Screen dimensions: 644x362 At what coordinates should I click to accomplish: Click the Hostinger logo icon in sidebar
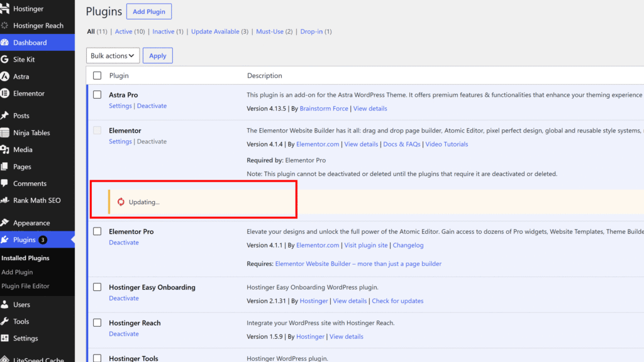click(x=4, y=8)
